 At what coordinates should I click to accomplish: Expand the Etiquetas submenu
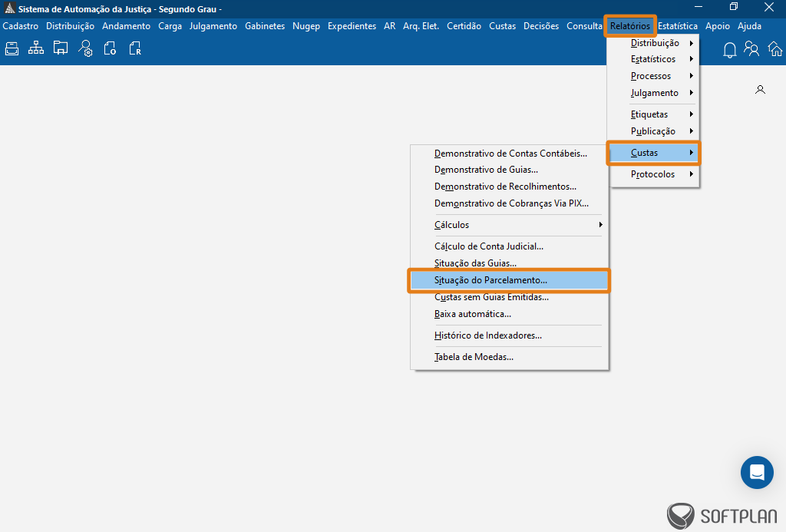653,114
